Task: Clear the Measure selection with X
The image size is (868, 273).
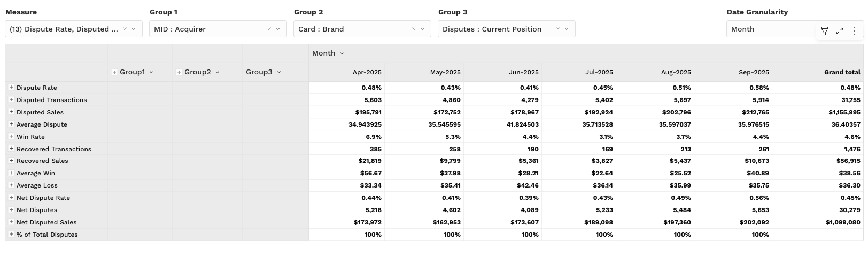Action: (x=125, y=29)
